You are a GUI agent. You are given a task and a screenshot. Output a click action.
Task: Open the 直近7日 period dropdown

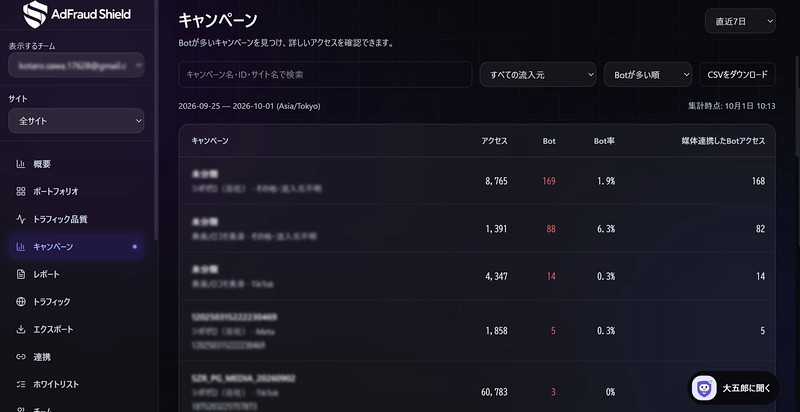pyautogui.click(x=740, y=21)
